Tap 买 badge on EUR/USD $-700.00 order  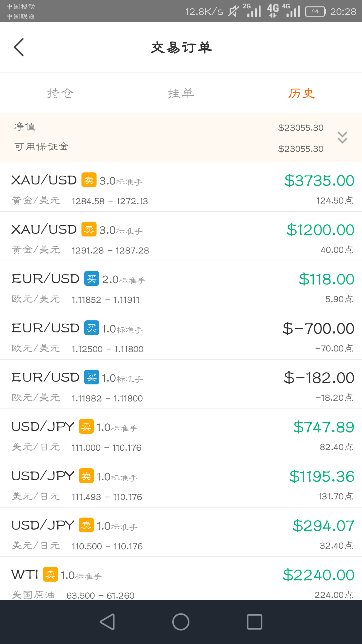click(x=92, y=328)
